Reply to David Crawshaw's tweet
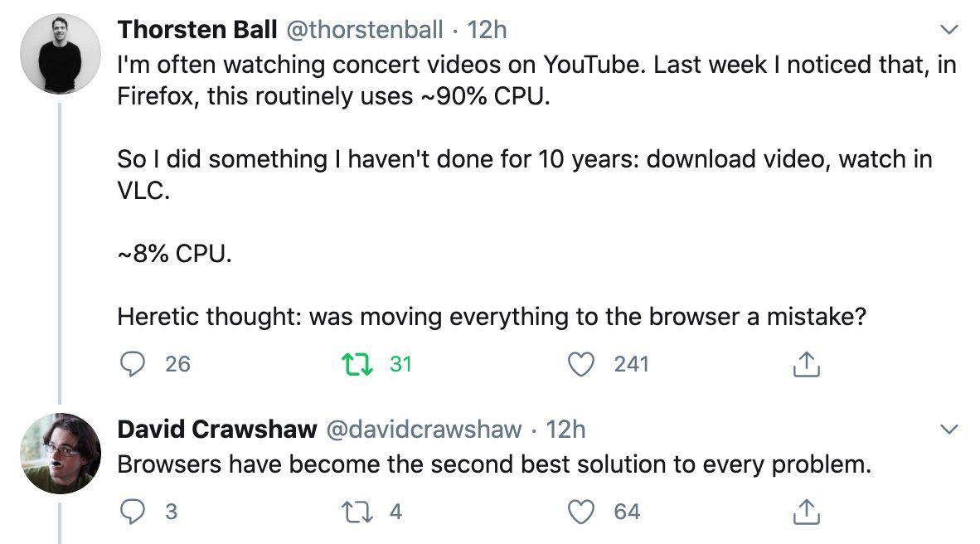This screenshot has width=980, height=544. tap(129, 512)
